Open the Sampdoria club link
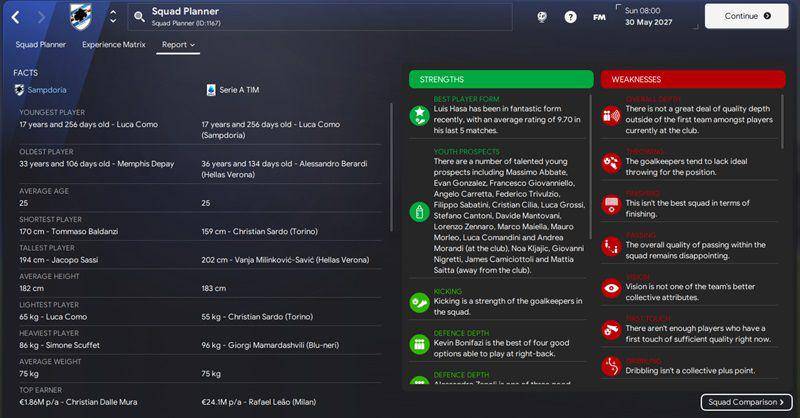The image size is (800, 418). coord(47,90)
